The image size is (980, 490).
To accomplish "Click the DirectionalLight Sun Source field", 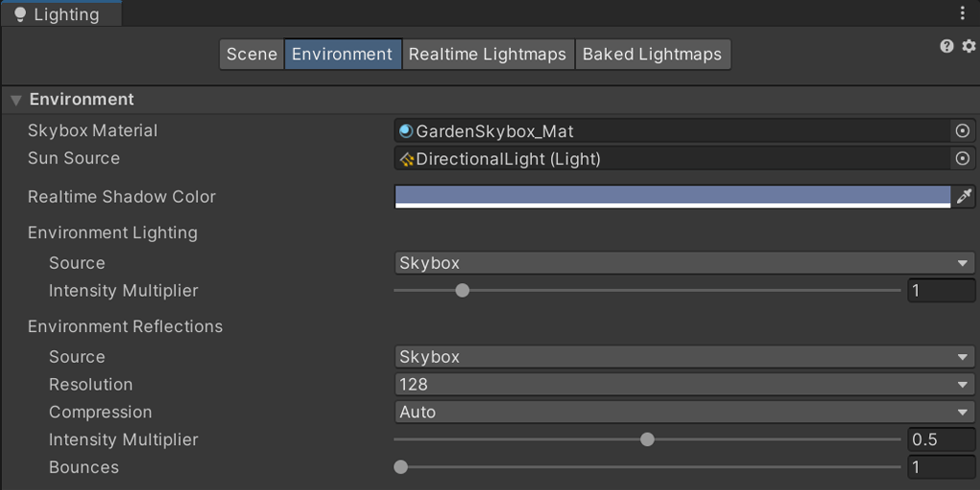I will pyautogui.click(x=670, y=159).
